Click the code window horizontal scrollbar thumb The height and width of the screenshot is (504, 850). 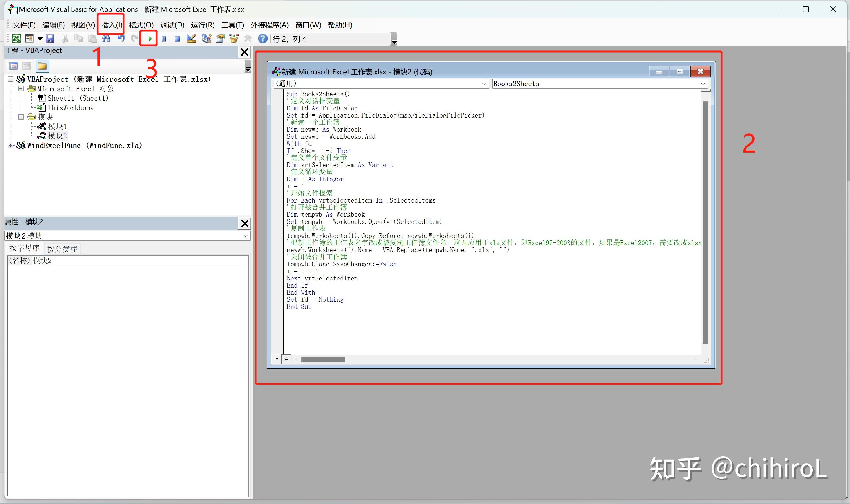click(323, 359)
